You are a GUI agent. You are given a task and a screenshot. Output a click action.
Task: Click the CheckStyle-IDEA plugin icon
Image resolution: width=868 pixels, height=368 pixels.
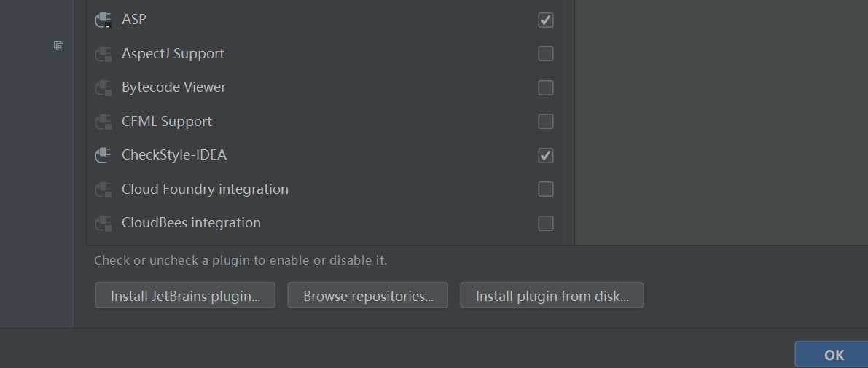click(x=103, y=155)
